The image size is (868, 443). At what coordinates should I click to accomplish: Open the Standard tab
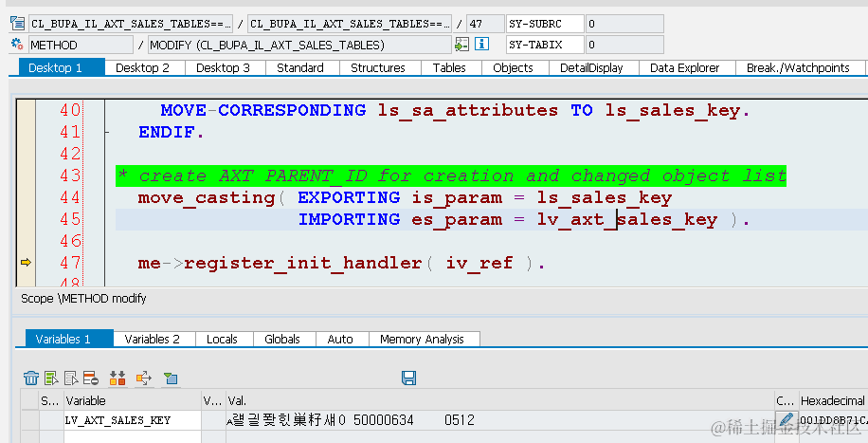pos(300,67)
